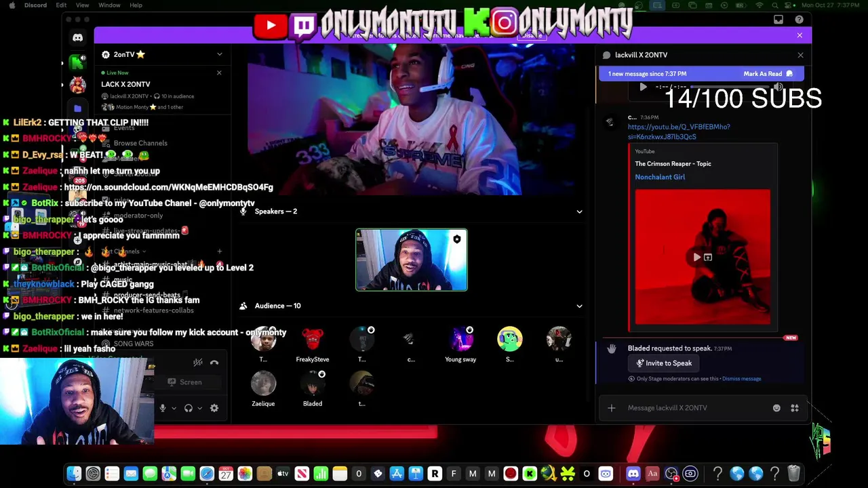Open Photos from the Dock
Viewport: 868px width, 488px height.
[245, 474]
